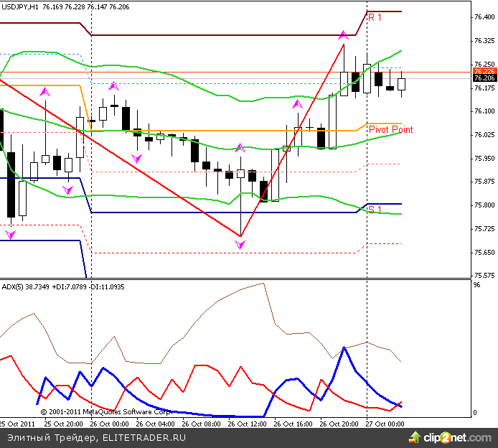This screenshot has width=498, height=448.
Task: Click the magenta fractal arrow above the zigzag peak
Action: pos(344,34)
